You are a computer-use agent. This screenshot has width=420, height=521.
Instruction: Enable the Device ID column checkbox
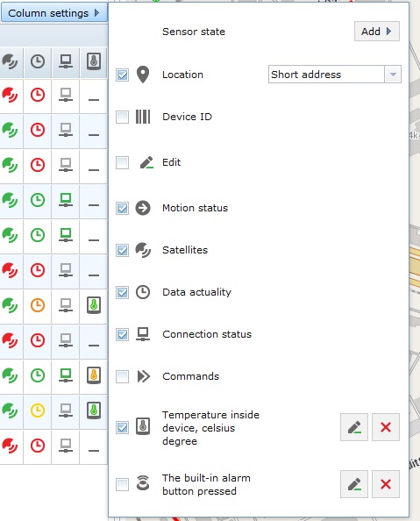click(122, 118)
